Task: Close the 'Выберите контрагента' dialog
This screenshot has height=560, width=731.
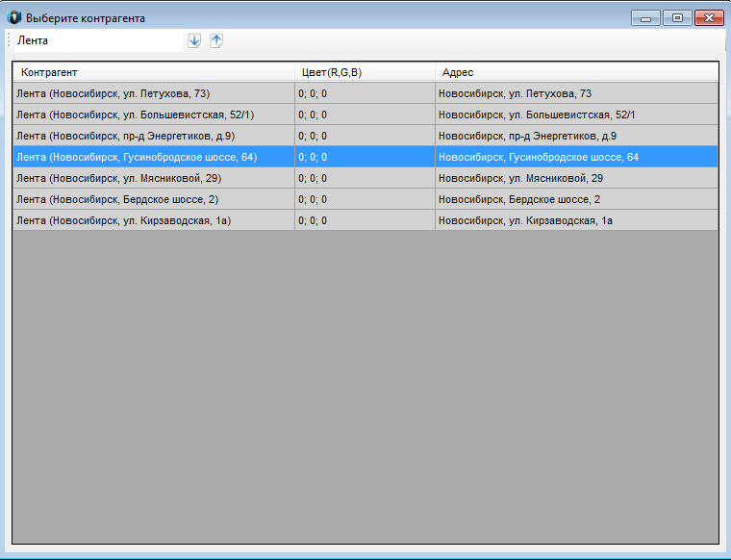Action: [x=709, y=17]
